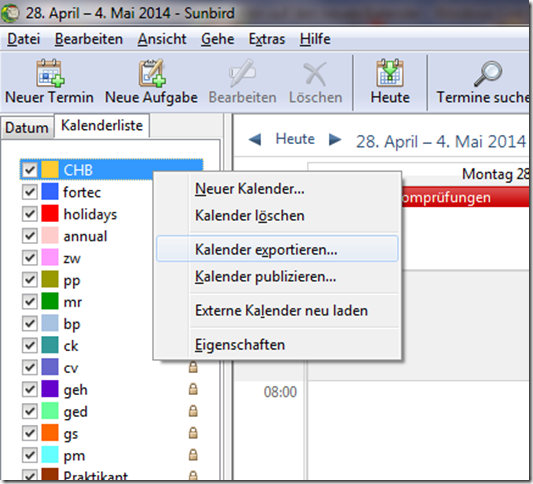533x484 pixels.
Task: Click the mr green color swatch
Action: [50, 301]
